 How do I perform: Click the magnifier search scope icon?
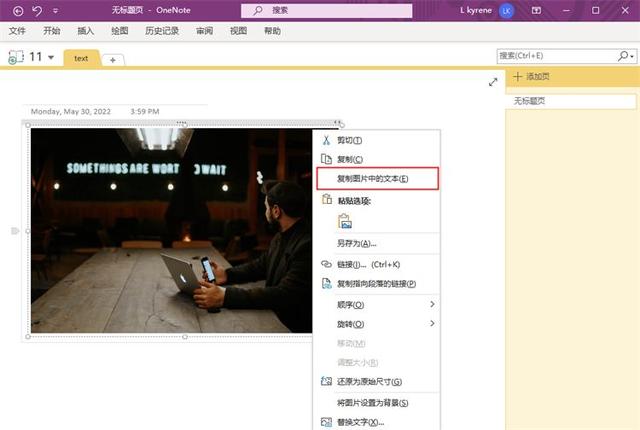click(625, 56)
